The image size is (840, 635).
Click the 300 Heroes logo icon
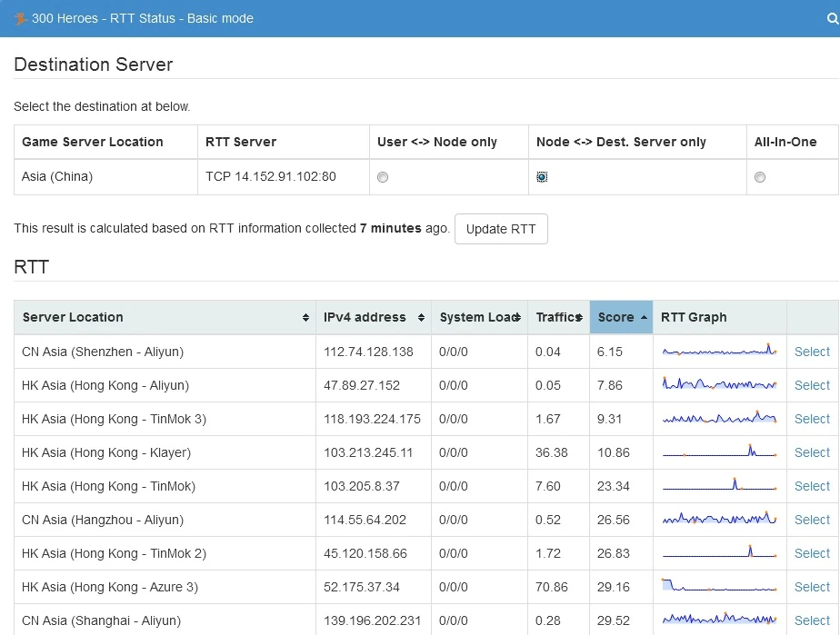[21, 18]
